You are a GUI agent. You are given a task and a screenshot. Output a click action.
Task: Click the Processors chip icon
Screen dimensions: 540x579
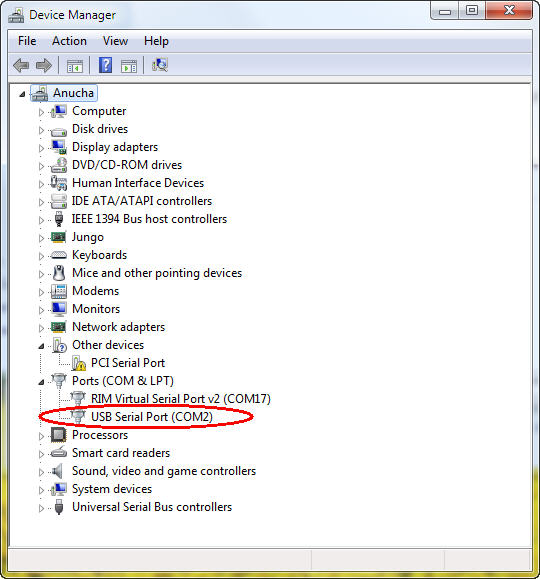click(58, 435)
